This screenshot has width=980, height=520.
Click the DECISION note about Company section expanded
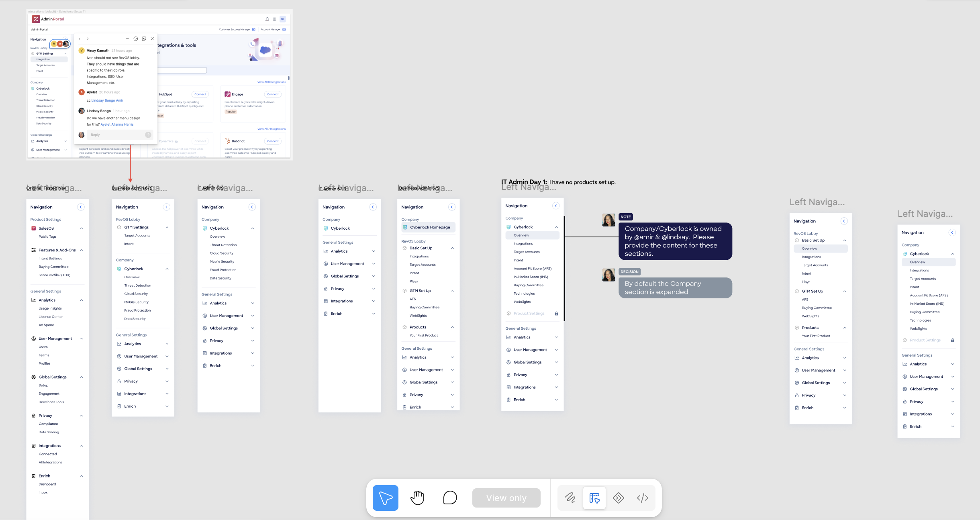675,288
